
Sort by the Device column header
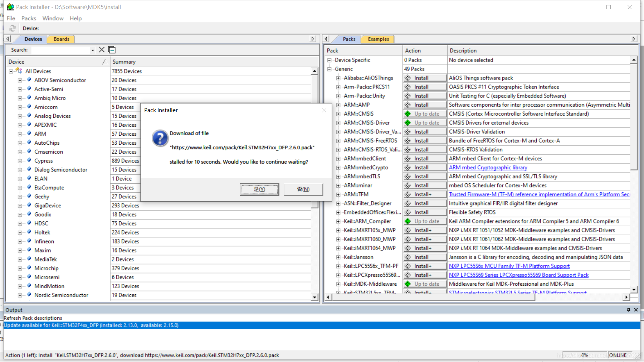click(58, 62)
